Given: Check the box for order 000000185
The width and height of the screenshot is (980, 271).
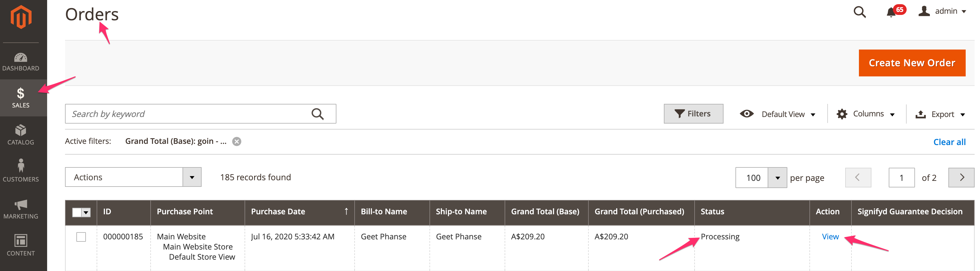Looking at the screenshot, I should [x=81, y=237].
